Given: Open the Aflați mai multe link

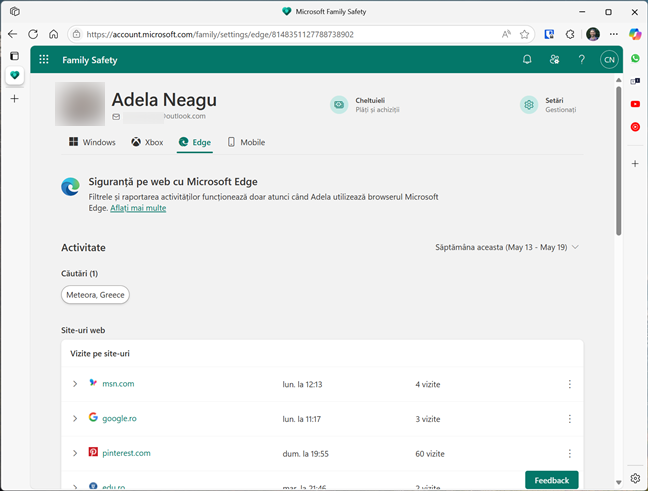Looking at the screenshot, I should coord(138,208).
